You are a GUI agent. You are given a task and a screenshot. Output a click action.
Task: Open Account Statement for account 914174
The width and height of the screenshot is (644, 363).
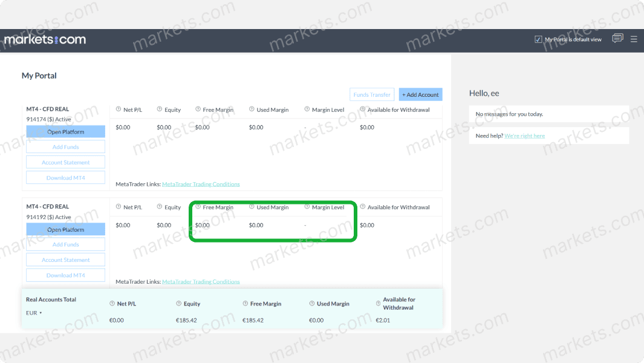(x=65, y=162)
